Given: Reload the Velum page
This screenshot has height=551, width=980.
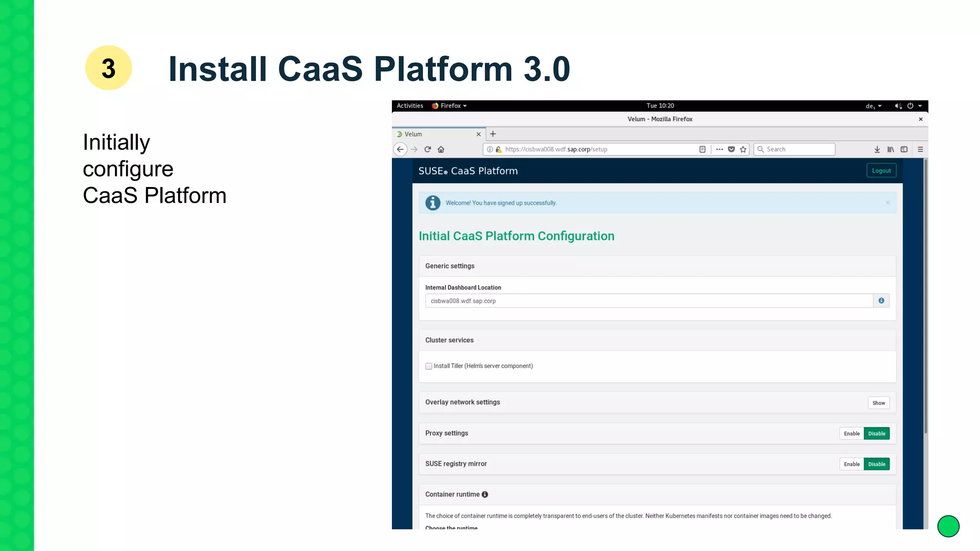Looking at the screenshot, I should (428, 149).
